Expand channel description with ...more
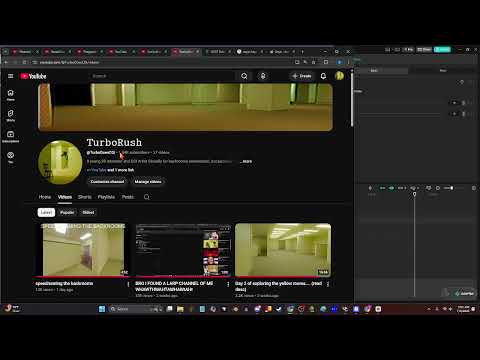 pyautogui.click(x=246, y=161)
